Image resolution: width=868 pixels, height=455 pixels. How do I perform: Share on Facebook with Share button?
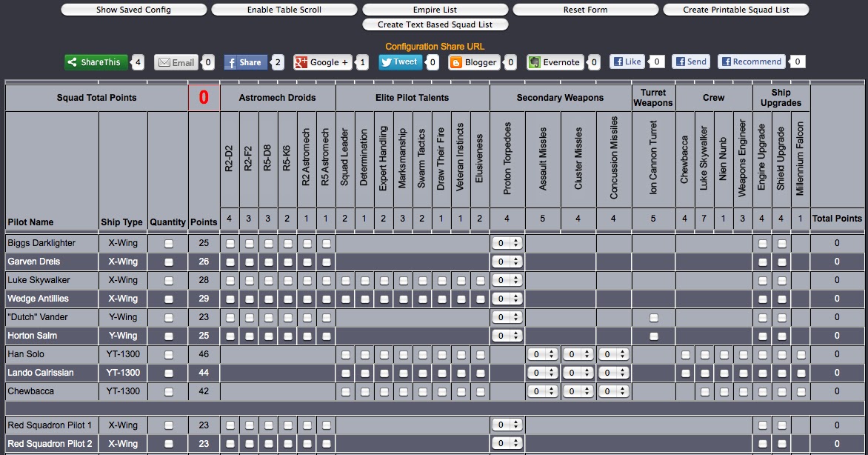pyautogui.click(x=246, y=62)
